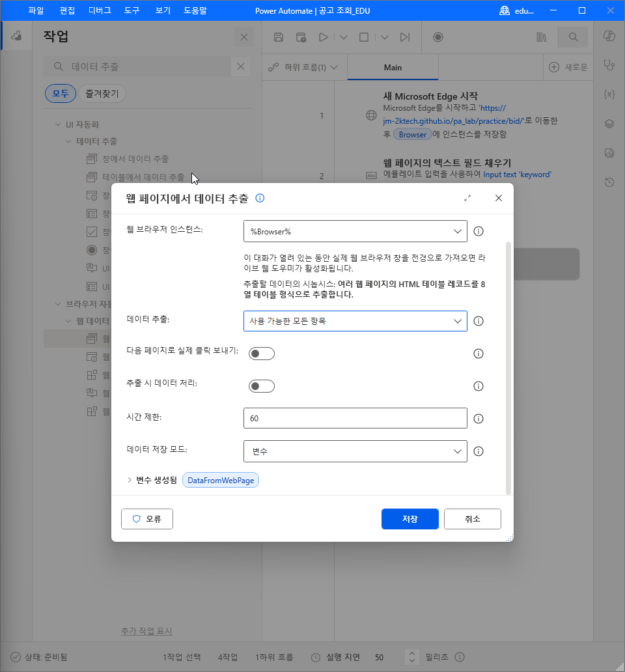Open the 하위 흐름(1) dropdown

pyautogui.click(x=303, y=67)
